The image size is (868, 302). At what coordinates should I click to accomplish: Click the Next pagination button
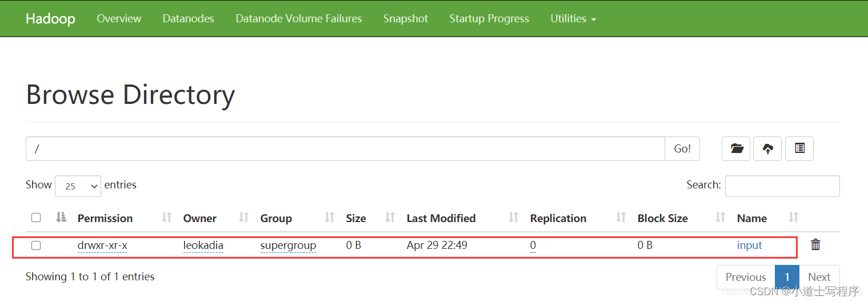point(819,277)
